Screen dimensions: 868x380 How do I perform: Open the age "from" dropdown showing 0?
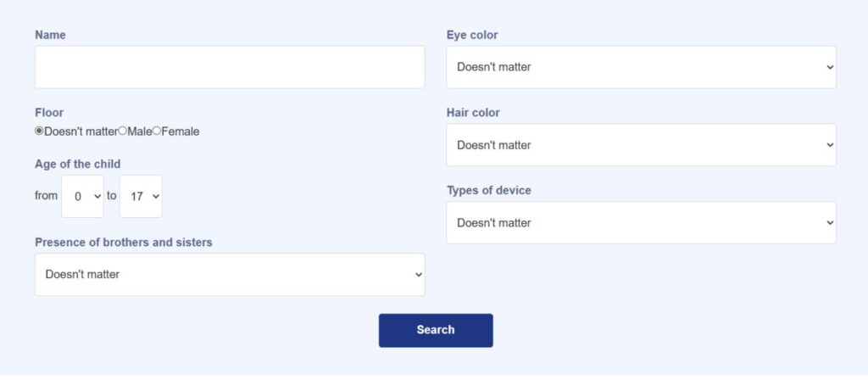pyautogui.click(x=82, y=196)
